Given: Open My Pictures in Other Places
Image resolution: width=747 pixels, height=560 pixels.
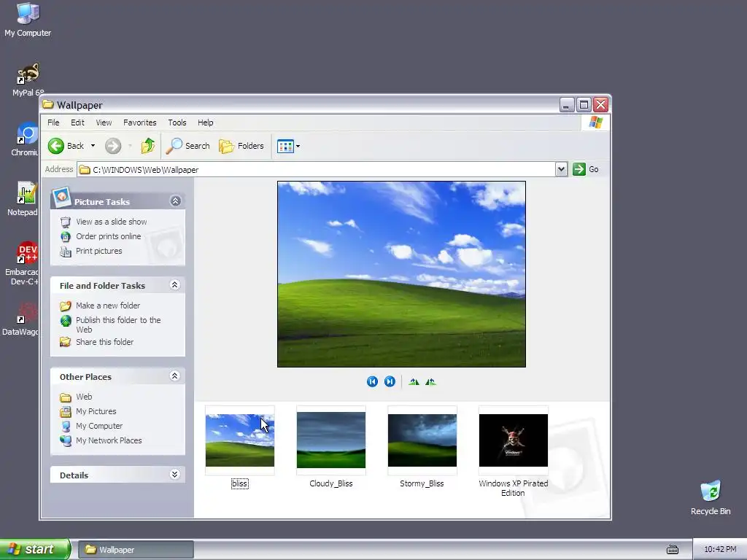Looking at the screenshot, I should (x=96, y=411).
